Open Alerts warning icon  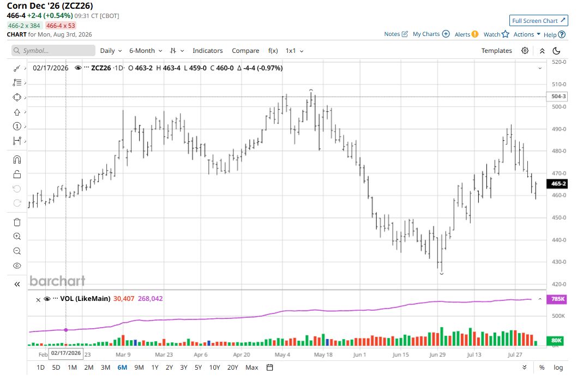[475, 34]
